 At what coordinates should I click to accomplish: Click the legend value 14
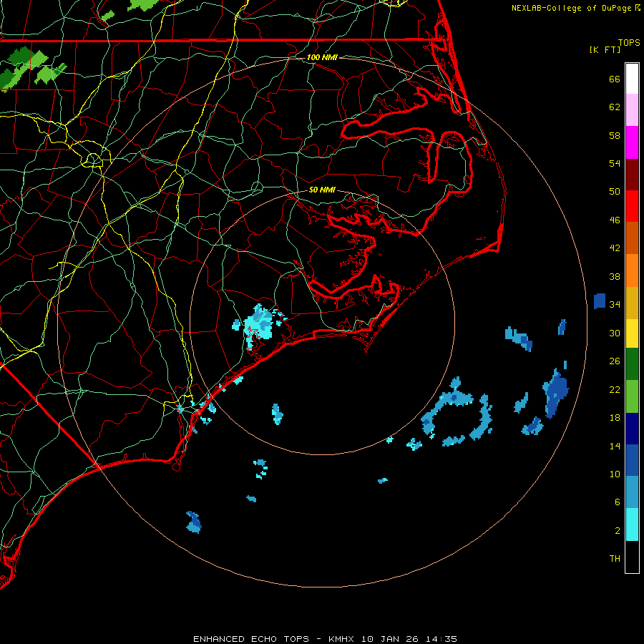[615, 446]
